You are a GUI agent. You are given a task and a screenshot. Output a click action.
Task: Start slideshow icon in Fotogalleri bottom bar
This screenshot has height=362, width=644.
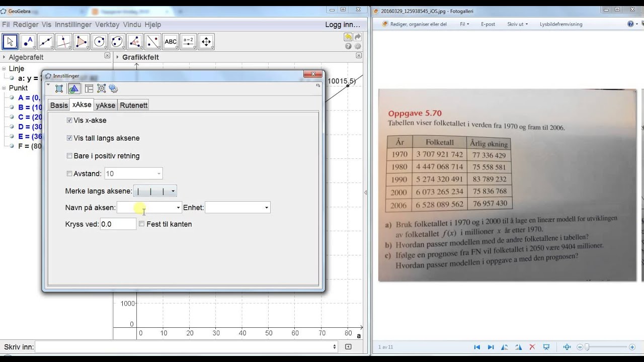pos(546,347)
